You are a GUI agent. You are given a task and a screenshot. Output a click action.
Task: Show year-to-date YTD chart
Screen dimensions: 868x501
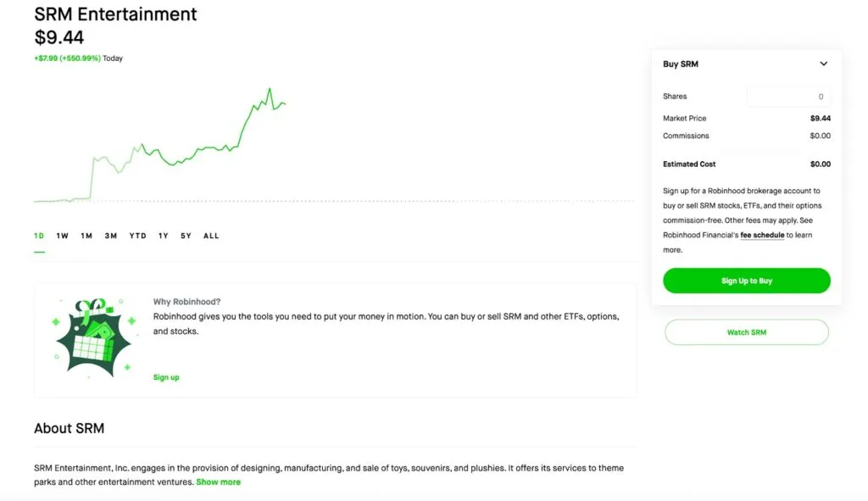[137, 236]
